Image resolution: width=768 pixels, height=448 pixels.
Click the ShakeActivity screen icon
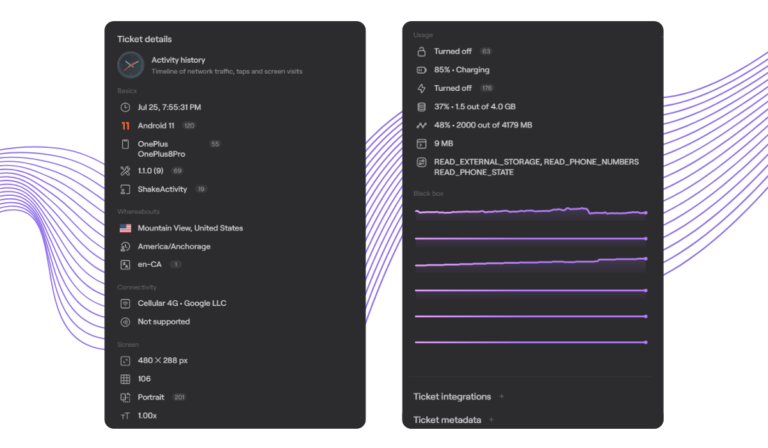click(125, 189)
